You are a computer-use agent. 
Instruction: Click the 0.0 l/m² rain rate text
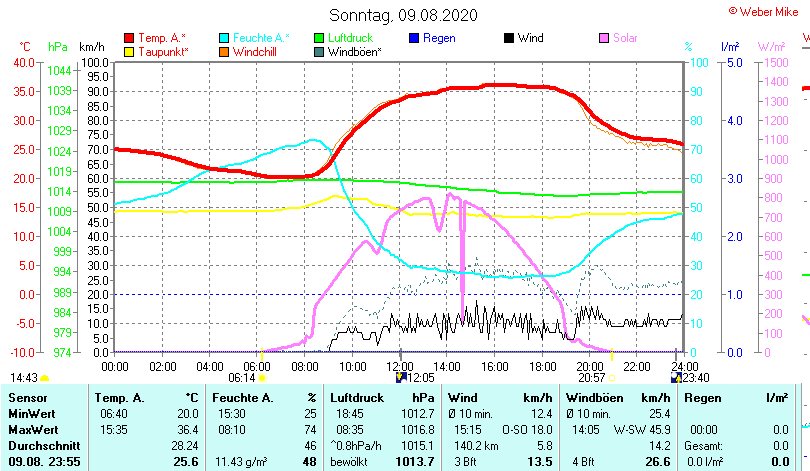[705, 462]
